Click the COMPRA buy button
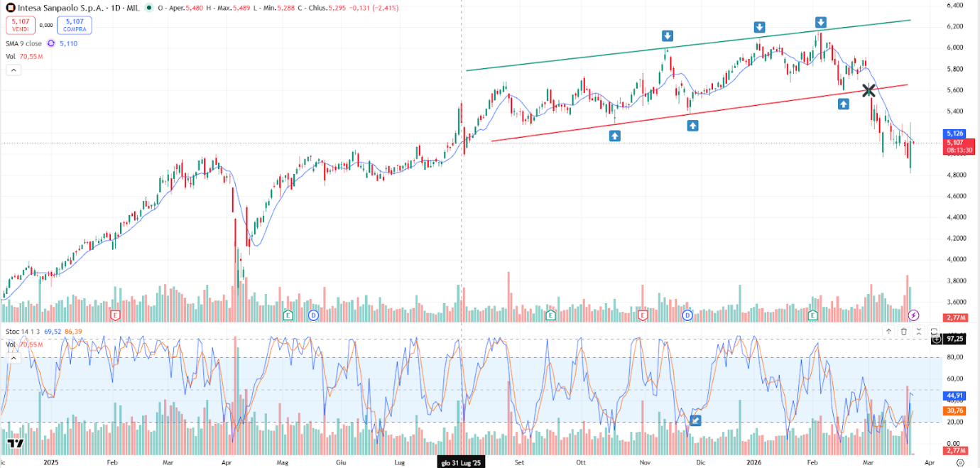 (75, 25)
